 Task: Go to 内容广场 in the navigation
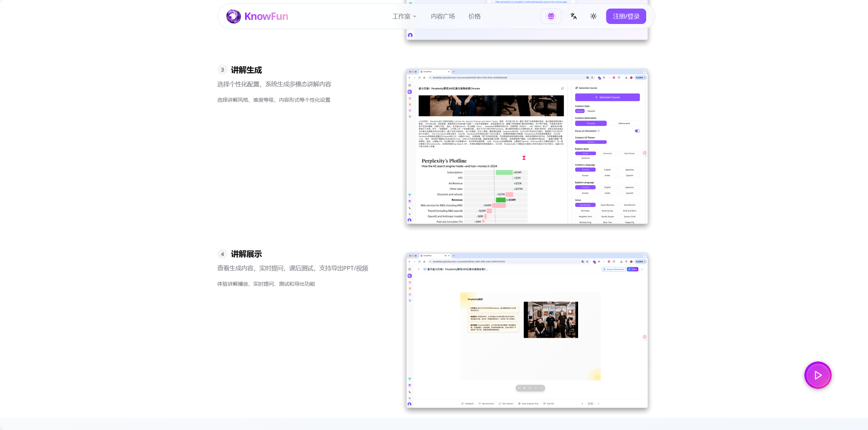pos(443,16)
